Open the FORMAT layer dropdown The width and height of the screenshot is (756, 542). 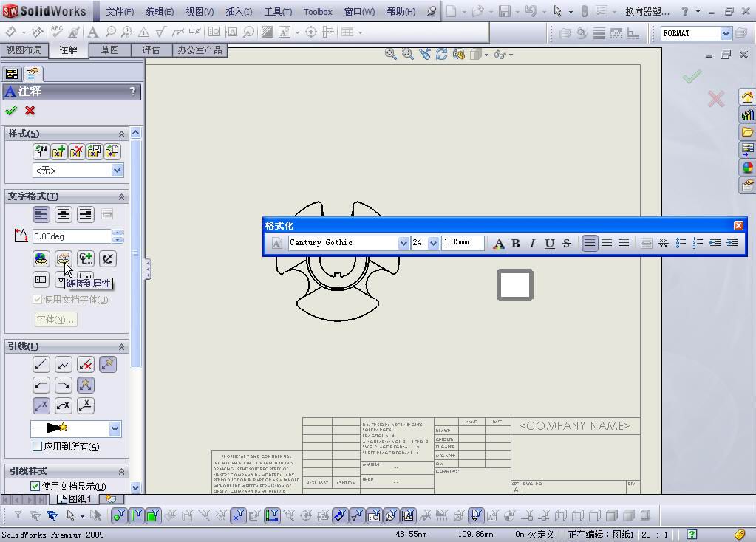click(726, 33)
